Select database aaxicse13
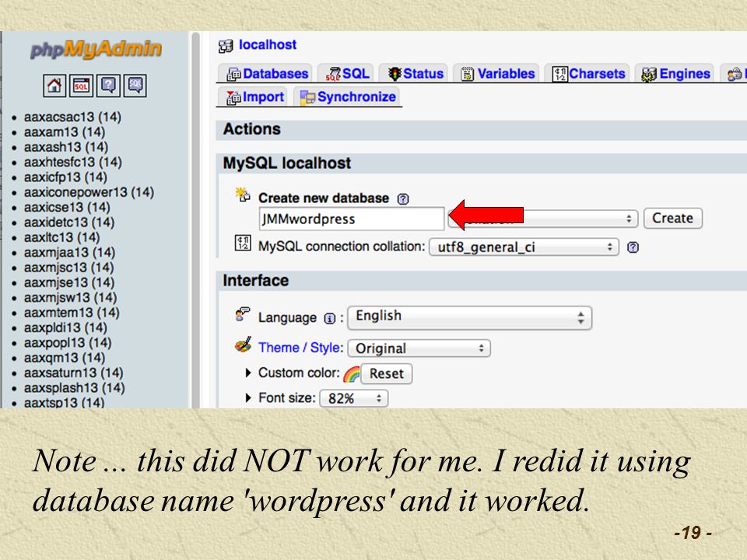The height and width of the screenshot is (560, 747). pos(67,208)
